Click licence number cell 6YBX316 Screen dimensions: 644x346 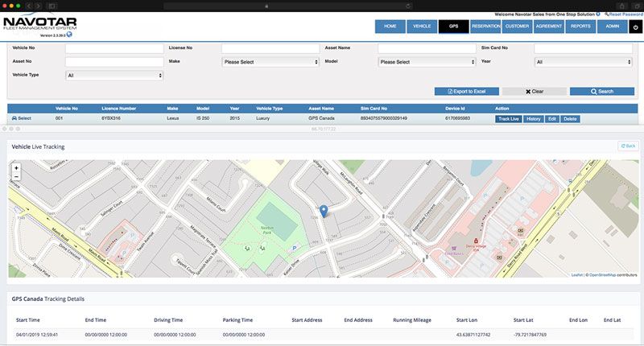(111, 118)
